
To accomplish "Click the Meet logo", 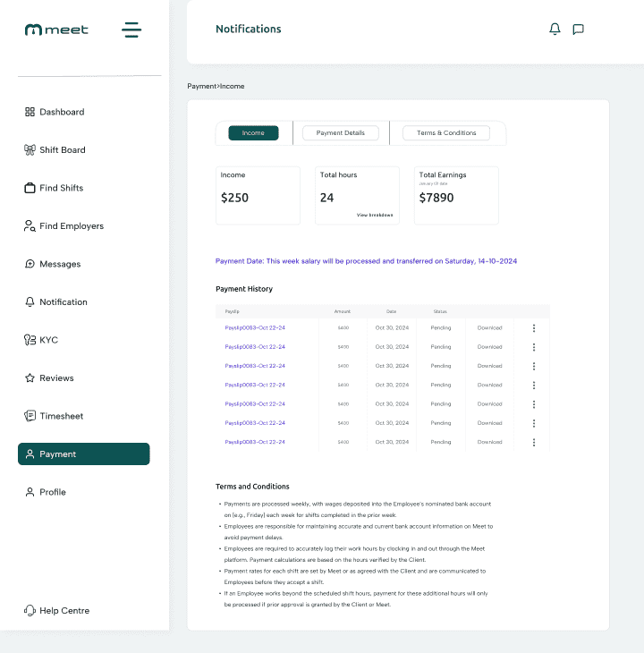I will [x=57, y=30].
